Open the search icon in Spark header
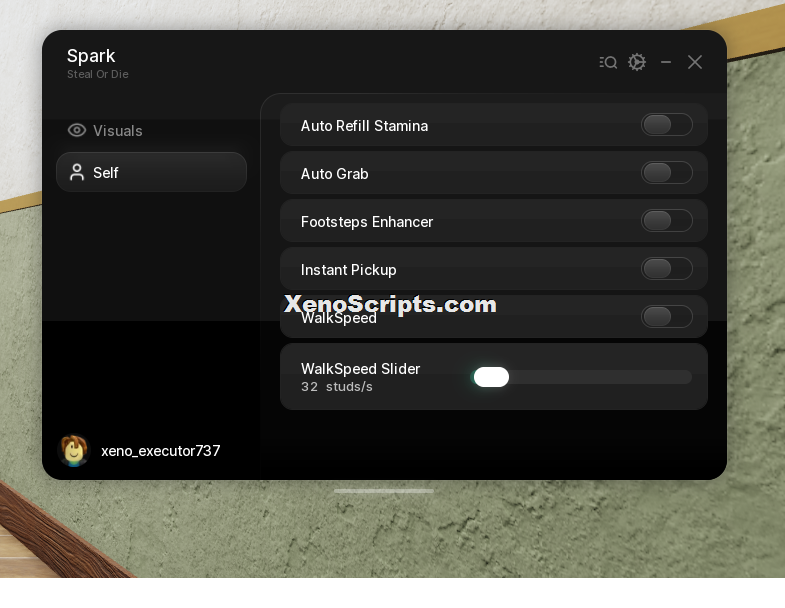Image resolution: width=785 pixels, height=608 pixels. pos(608,62)
